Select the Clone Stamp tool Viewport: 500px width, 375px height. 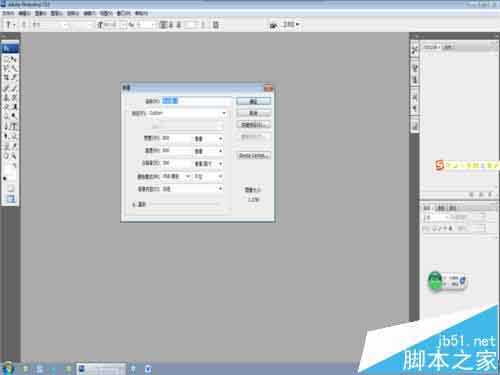(6, 98)
